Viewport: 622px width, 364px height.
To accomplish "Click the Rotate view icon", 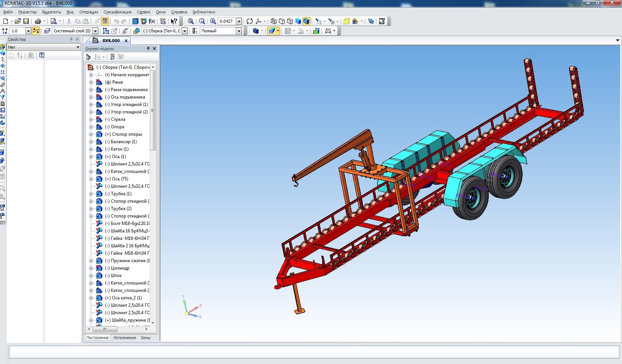I will [x=250, y=21].
